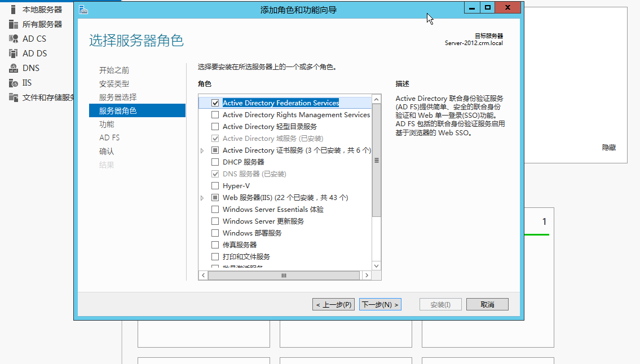Select DNS 服务器 (已安装) row
Image resolution: width=640 pixels, height=364 pixels.
[285, 174]
